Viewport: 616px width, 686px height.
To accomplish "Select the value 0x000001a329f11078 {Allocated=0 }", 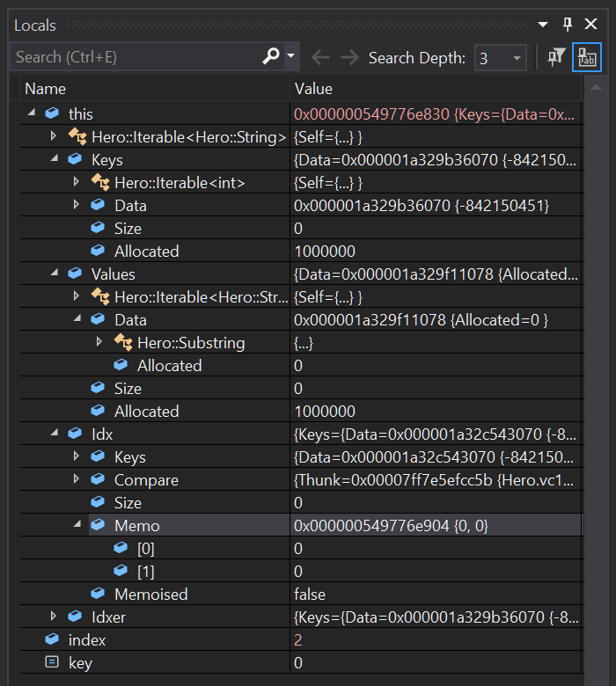I will [421, 320].
